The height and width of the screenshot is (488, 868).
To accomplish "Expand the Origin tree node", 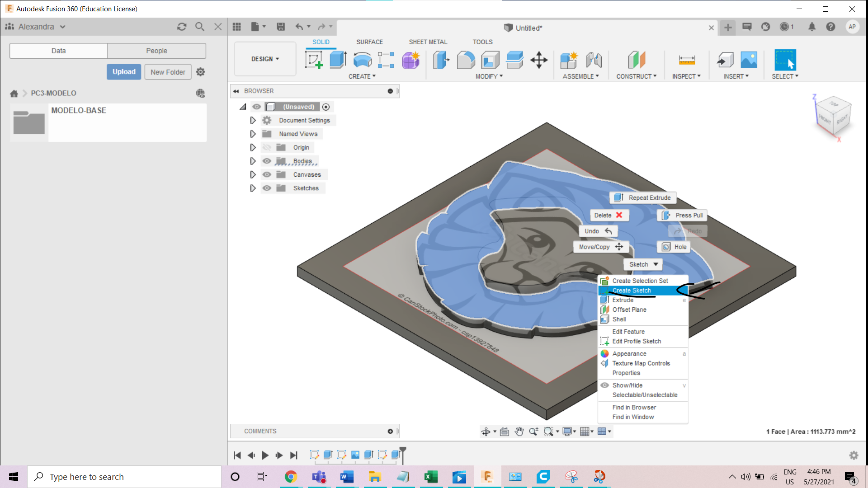I will tap(253, 147).
